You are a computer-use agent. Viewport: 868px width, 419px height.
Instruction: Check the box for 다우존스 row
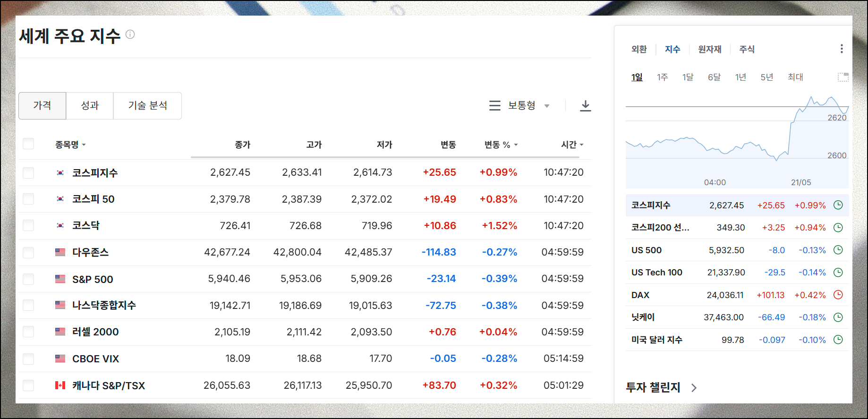point(28,252)
